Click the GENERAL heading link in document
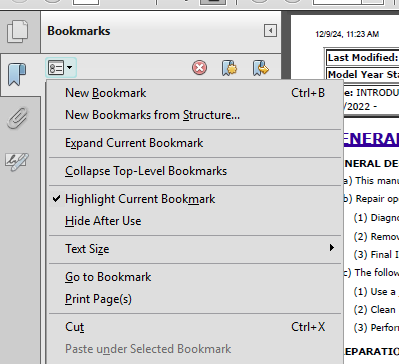The height and width of the screenshot is (364, 399). click(x=371, y=139)
